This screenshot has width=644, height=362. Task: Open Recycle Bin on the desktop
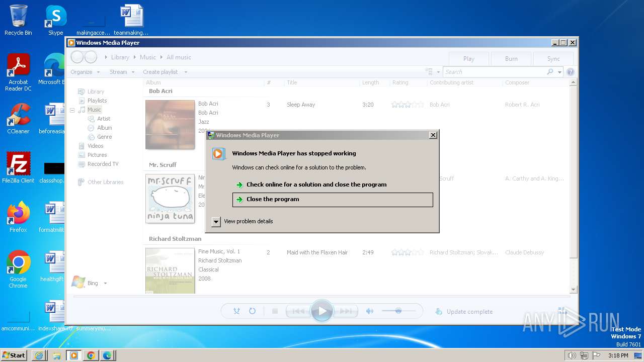point(18,20)
